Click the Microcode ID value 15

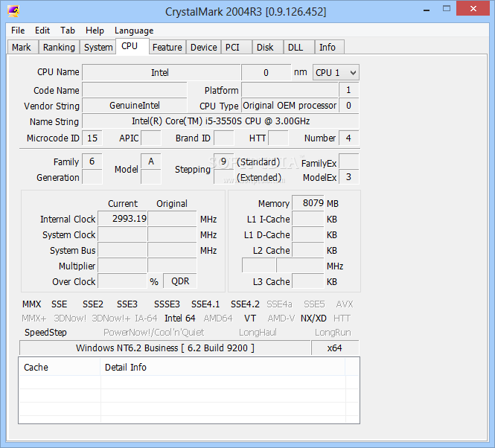[92, 138]
